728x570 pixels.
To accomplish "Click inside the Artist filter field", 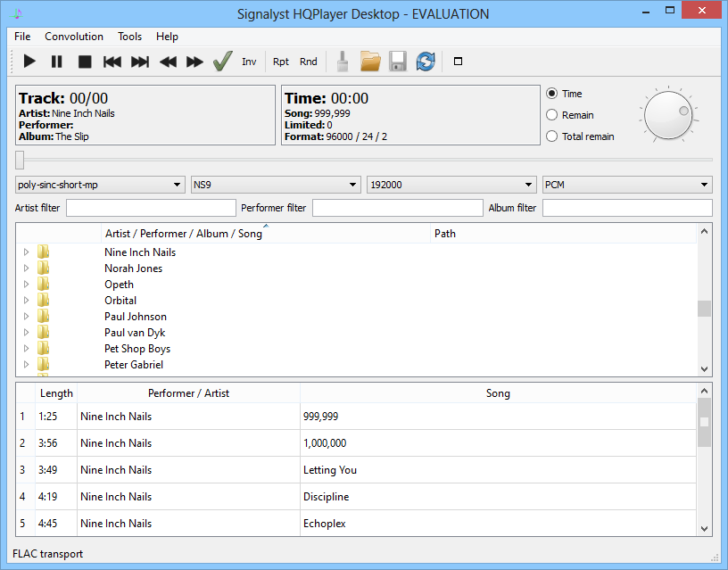I will click(x=150, y=207).
